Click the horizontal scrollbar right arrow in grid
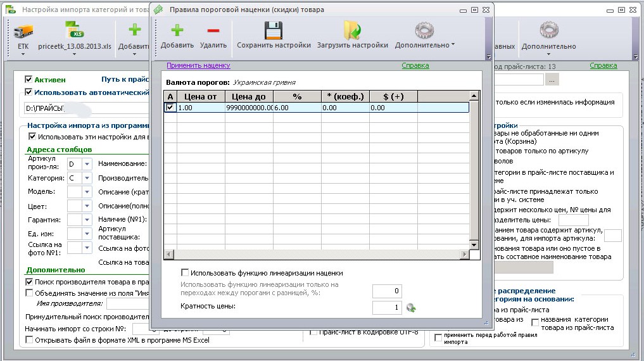644x361 pixels. click(x=465, y=255)
